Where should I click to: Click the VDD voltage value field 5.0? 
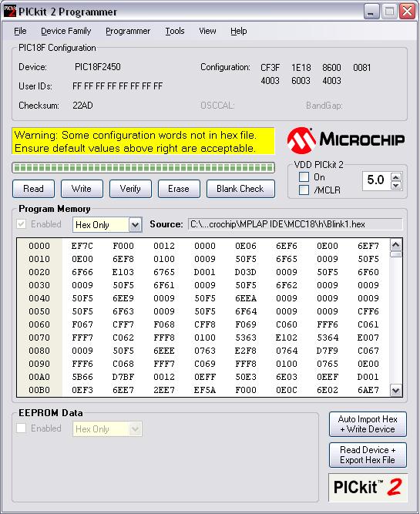376,180
